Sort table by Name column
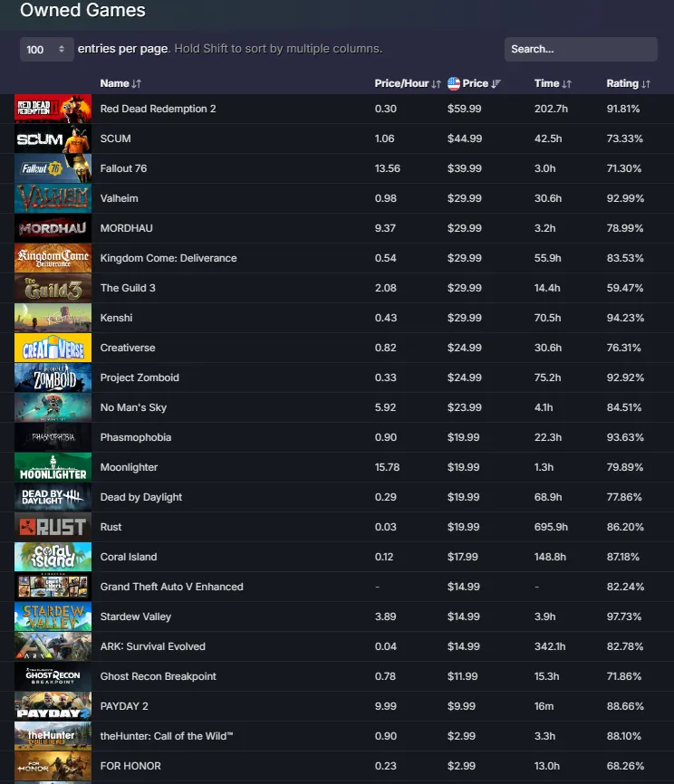 (120, 83)
